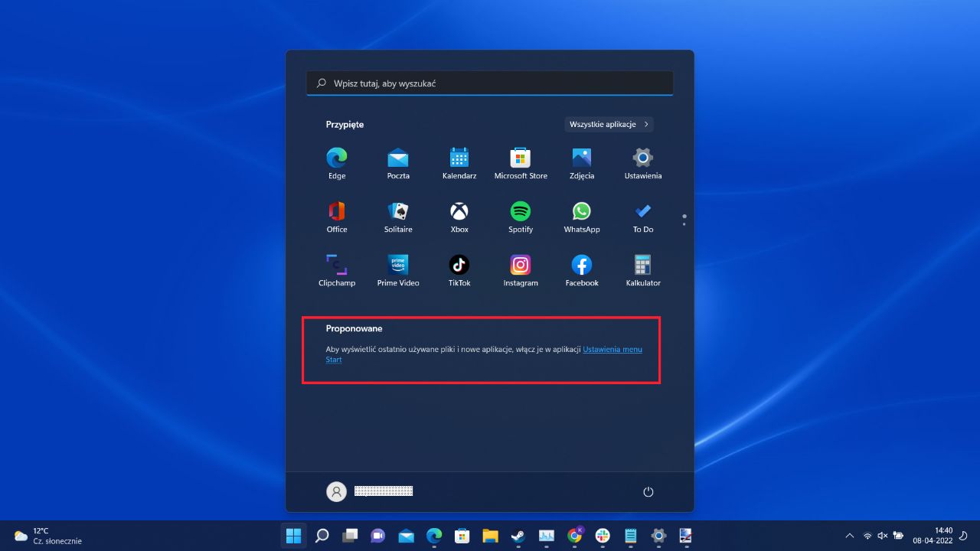Open Microsoft Store from pinned apps
980x551 pixels.
click(x=520, y=158)
